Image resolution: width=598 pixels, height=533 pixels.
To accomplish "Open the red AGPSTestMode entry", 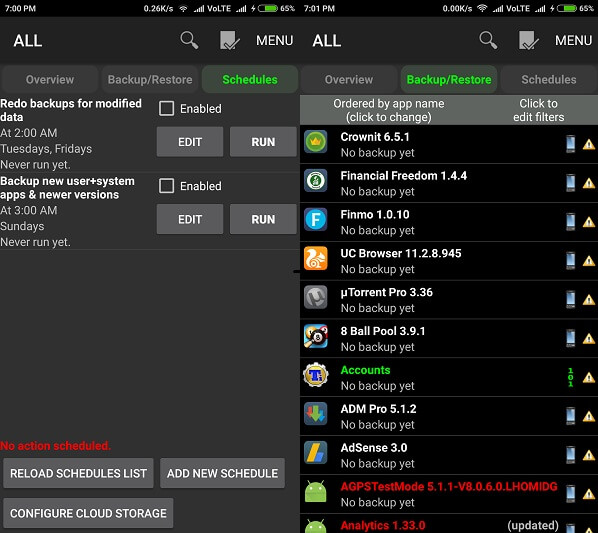I will coord(449,494).
